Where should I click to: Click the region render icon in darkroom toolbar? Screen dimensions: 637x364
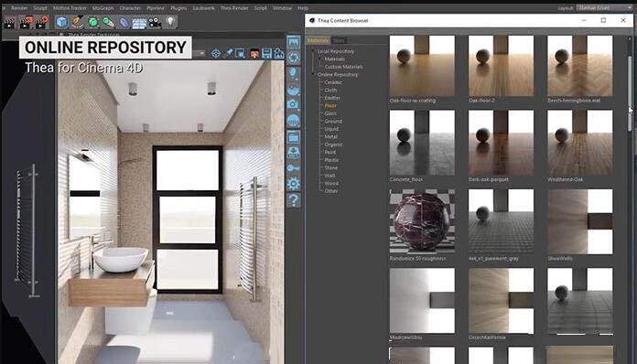pyautogui.click(x=241, y=53)
